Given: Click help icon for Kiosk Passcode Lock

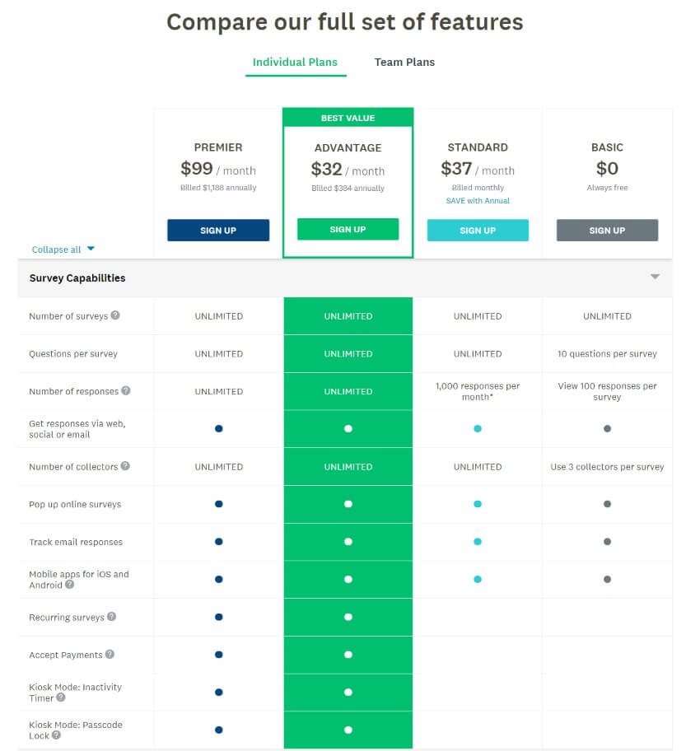Looking at the screenshot, I should 56,735.
